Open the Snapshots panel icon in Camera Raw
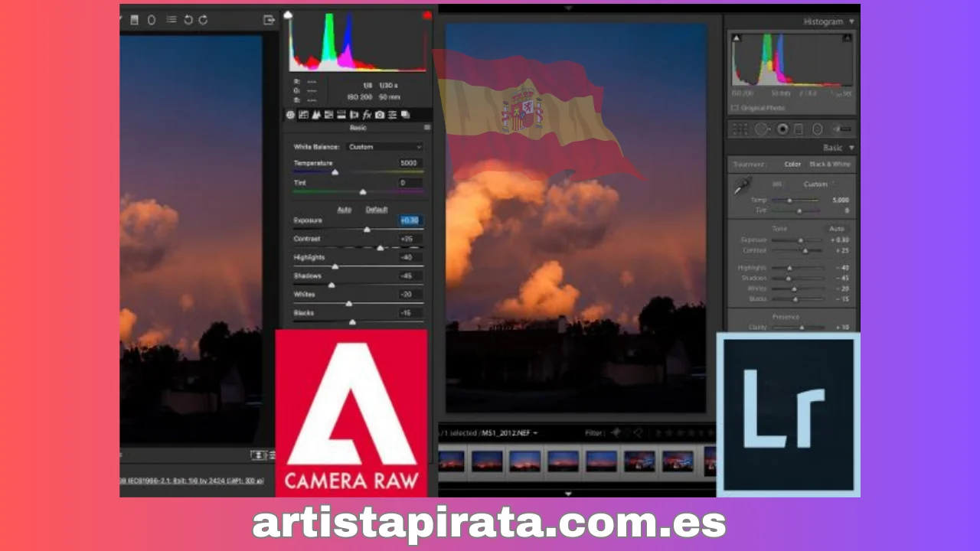Image resolution: width=980 pixels, height=551 pixels. 405,115
